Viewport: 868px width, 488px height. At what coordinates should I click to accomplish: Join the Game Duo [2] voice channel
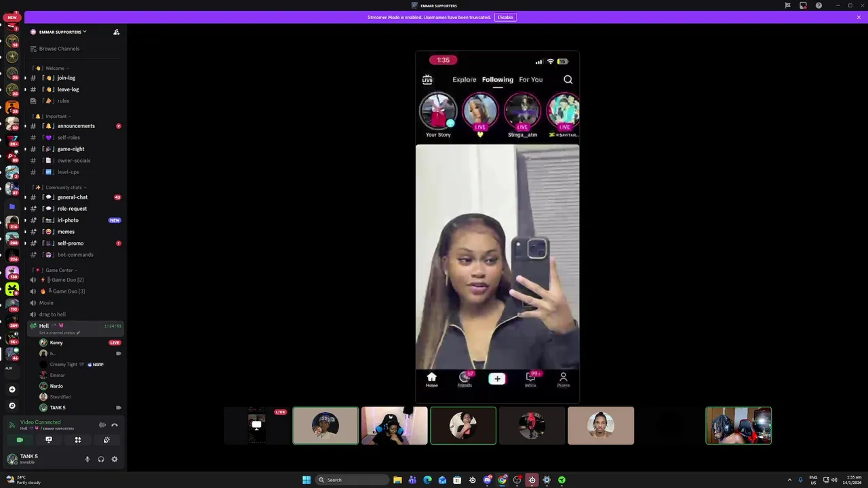(x=75, y=280)
